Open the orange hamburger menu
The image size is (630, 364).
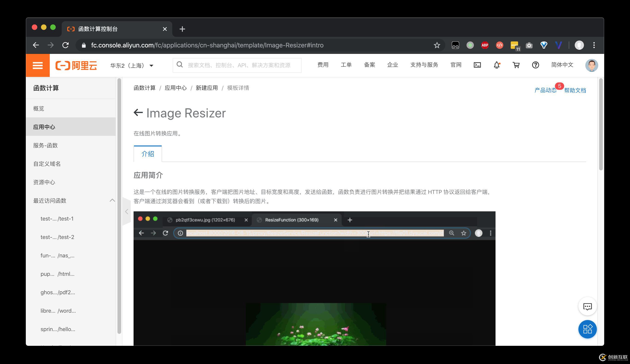[38, 65]
